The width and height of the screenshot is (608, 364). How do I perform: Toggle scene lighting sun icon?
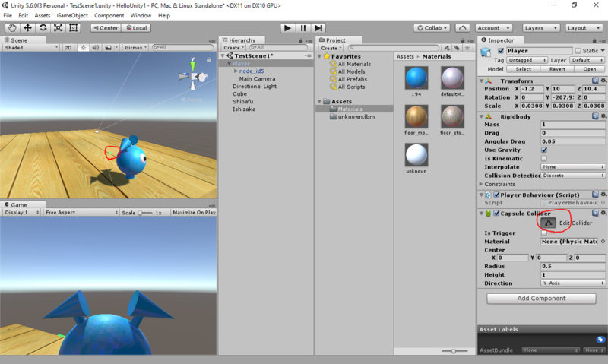(83, 48)
